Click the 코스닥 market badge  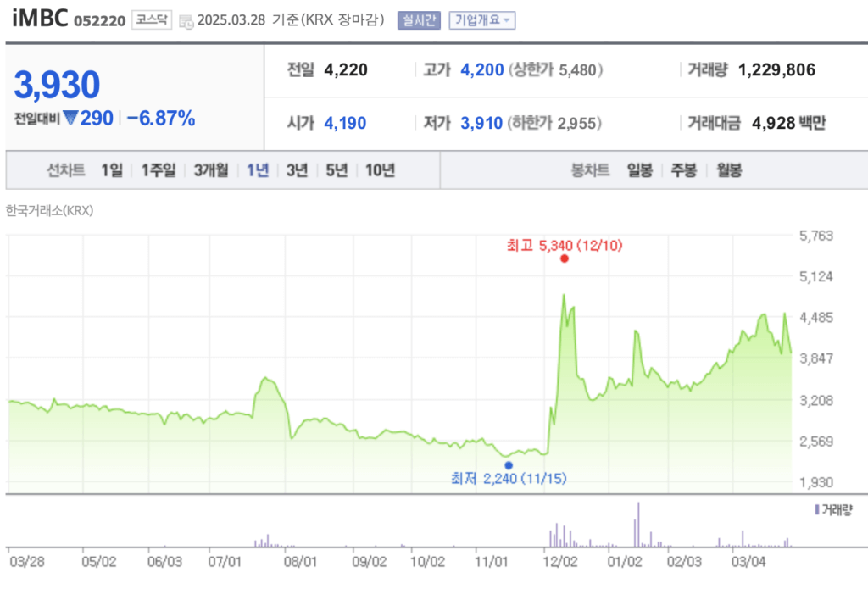coord(153,20)
